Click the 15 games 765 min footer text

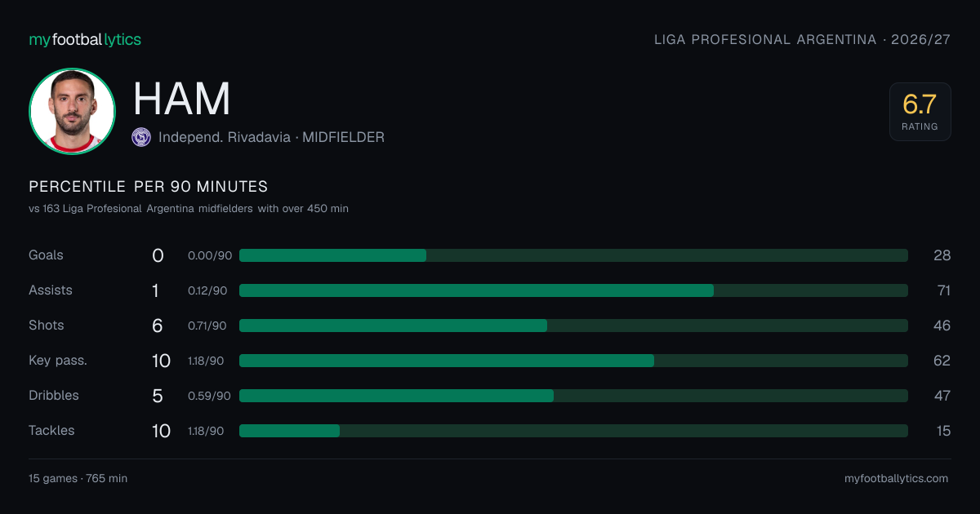click(x=78, y=479)
